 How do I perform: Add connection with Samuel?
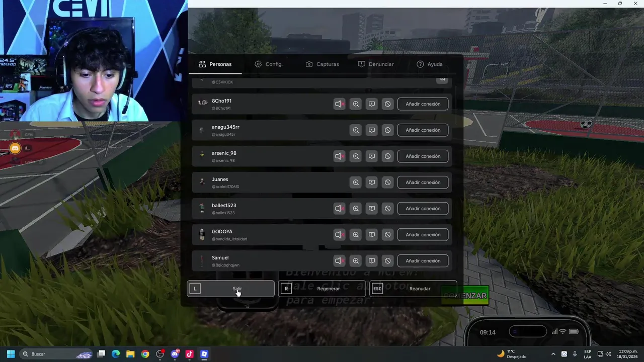pos(423,261)
